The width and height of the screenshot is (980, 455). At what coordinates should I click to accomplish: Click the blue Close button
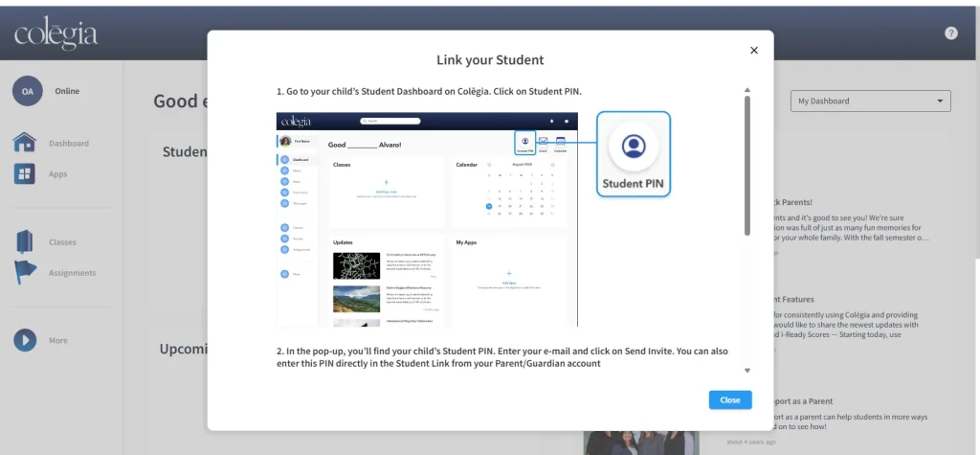[730, 400]
